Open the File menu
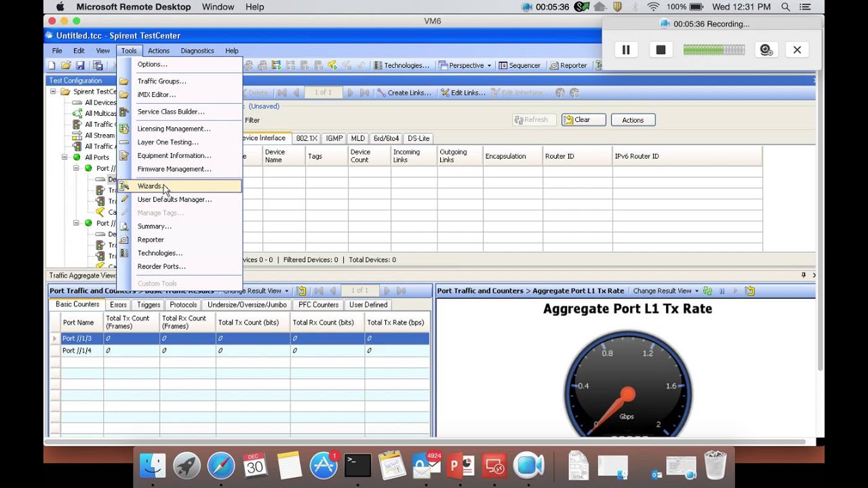This screenshot has height=488, width=868. [57, 51]
